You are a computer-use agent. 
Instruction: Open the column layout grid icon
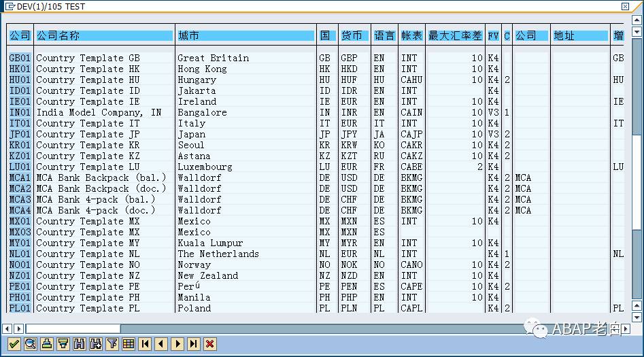click(129, 344)
